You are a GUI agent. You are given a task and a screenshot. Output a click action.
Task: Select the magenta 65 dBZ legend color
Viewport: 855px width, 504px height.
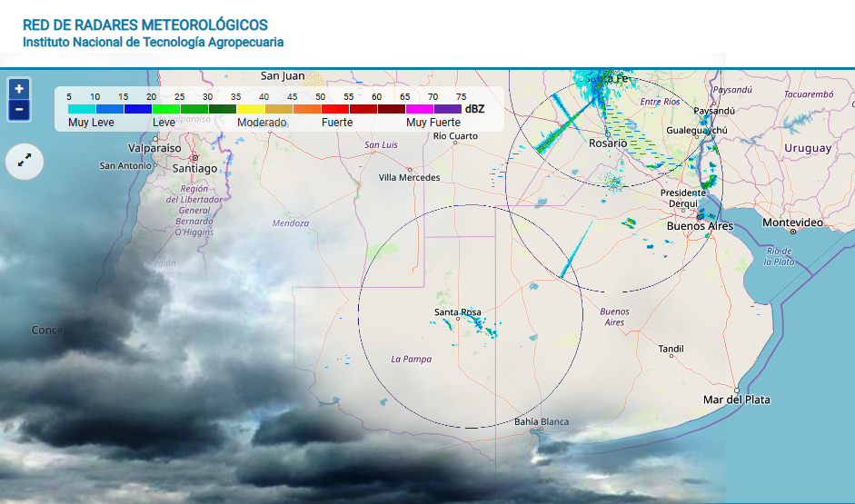[420, 109]
